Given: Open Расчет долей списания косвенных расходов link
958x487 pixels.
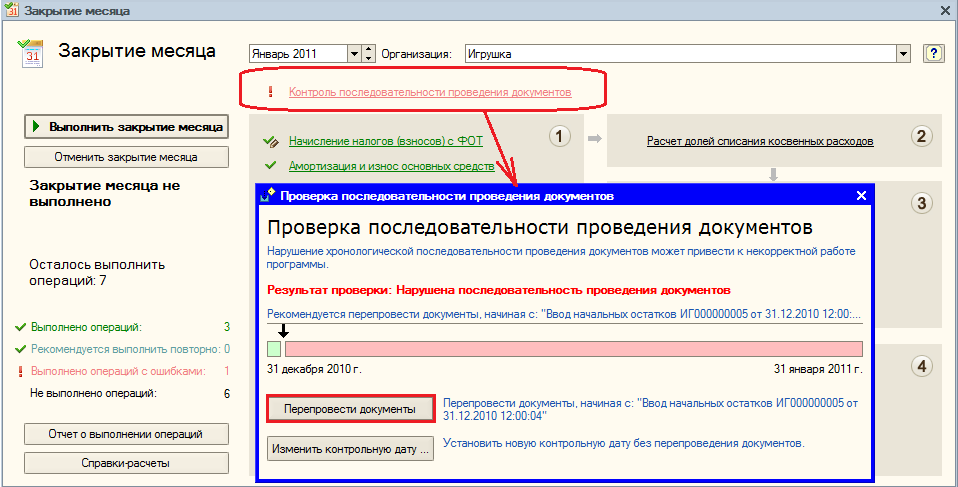Looking at the screenshot, I should pos(760,142).
